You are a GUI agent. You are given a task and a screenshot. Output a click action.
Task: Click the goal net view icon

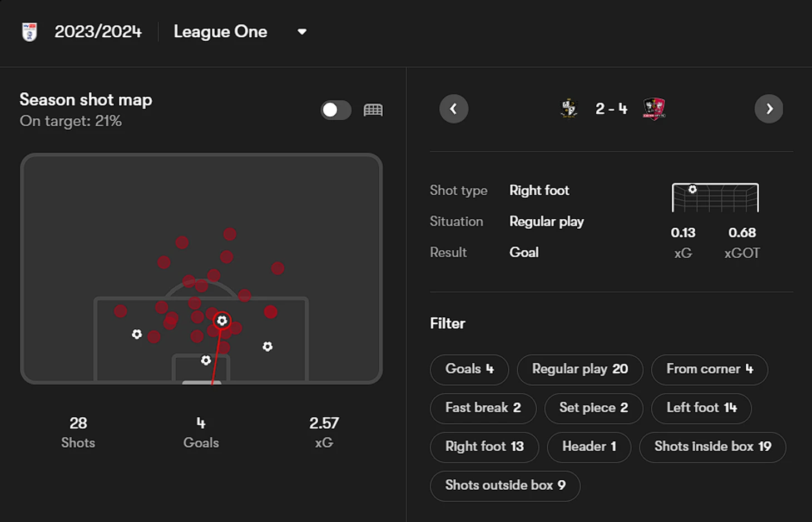point(373,110)
